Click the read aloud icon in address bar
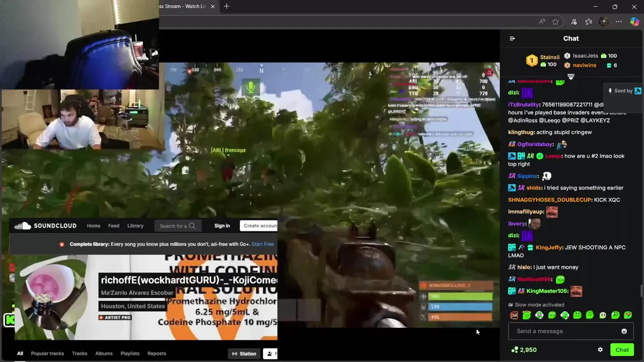The height and width of the screenshot is (362, 644). [x=542, y=22]
